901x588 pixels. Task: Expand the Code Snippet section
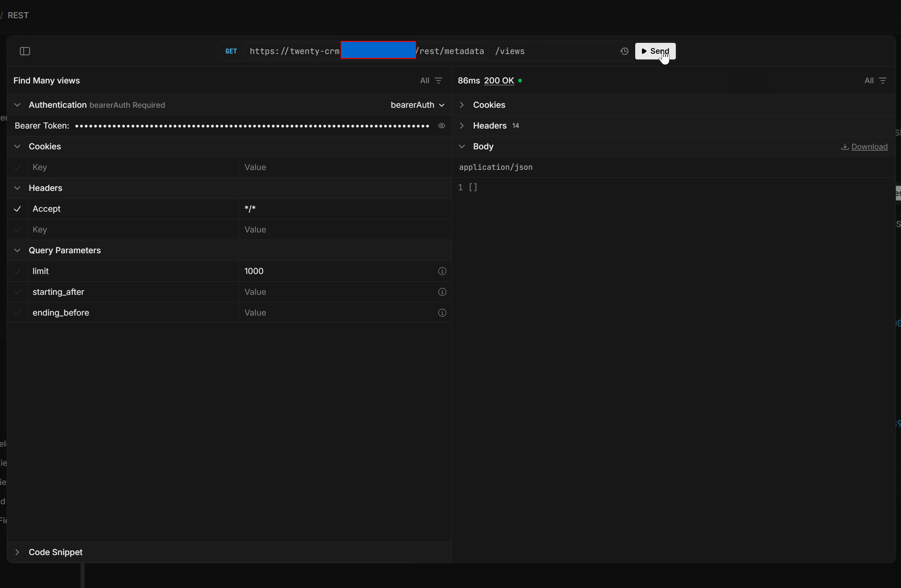(55, 552)
